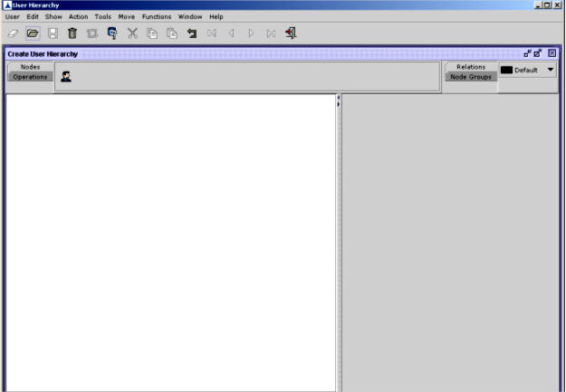The height and width of the screenshot is (392, 566).
Task: Maximize the Create User Hierarchy panel
Action: point(539,54)
